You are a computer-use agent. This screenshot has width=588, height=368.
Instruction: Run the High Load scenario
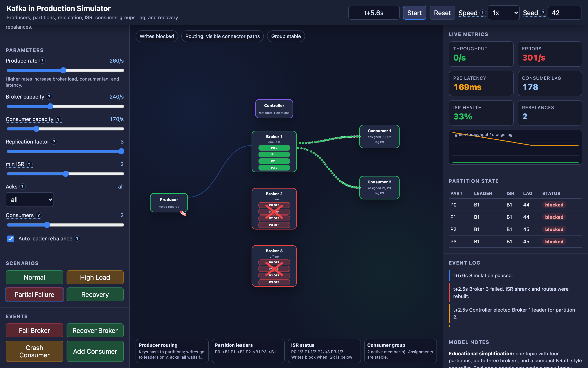pos(95,277)
